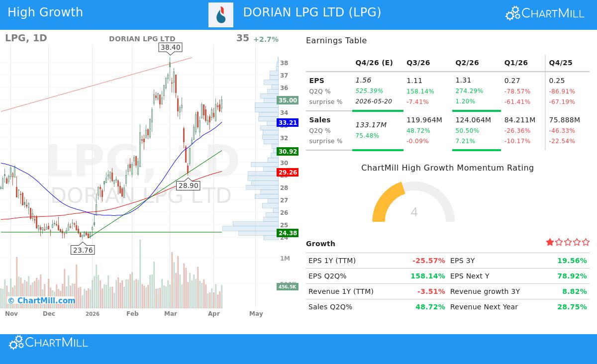Click the 35.00 current price label
Image resolution: width=597 pixels, height=364 pixels.
(287, 100)
